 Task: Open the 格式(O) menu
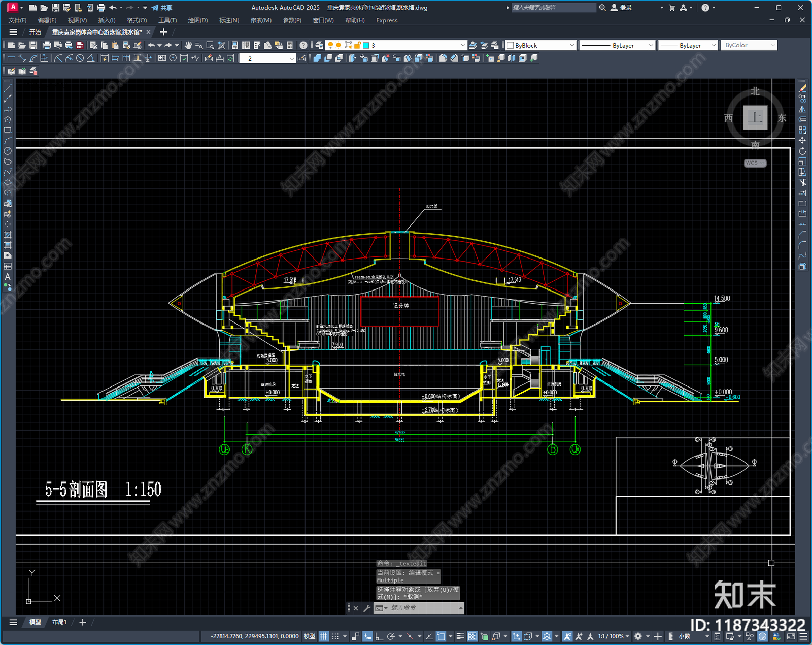pos(137,20)
